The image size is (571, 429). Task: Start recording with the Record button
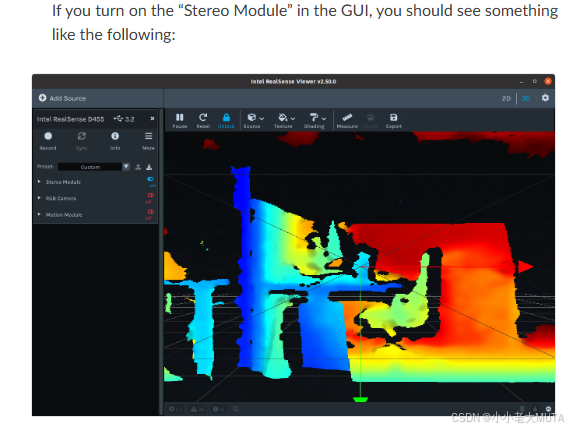48,141
